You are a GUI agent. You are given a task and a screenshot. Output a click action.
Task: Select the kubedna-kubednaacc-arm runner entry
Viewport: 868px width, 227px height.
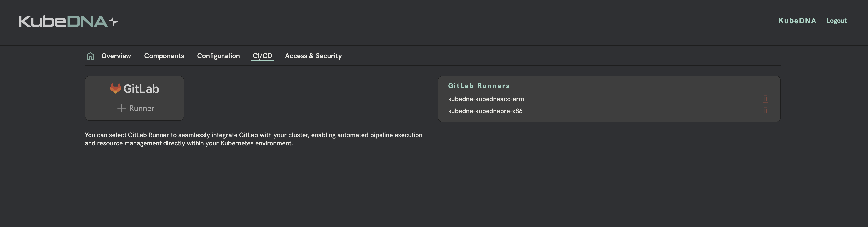[486, 99]
